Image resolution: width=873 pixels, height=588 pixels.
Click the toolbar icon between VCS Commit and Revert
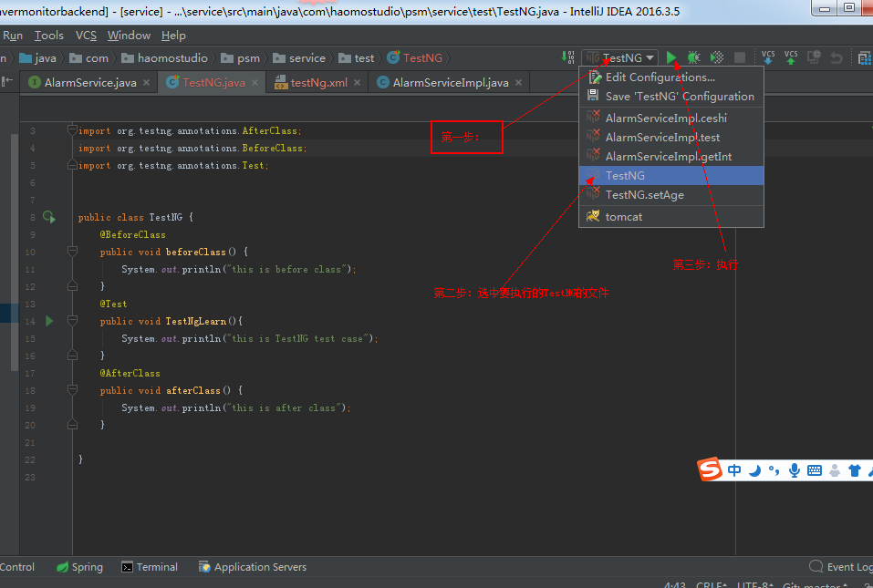814,57
